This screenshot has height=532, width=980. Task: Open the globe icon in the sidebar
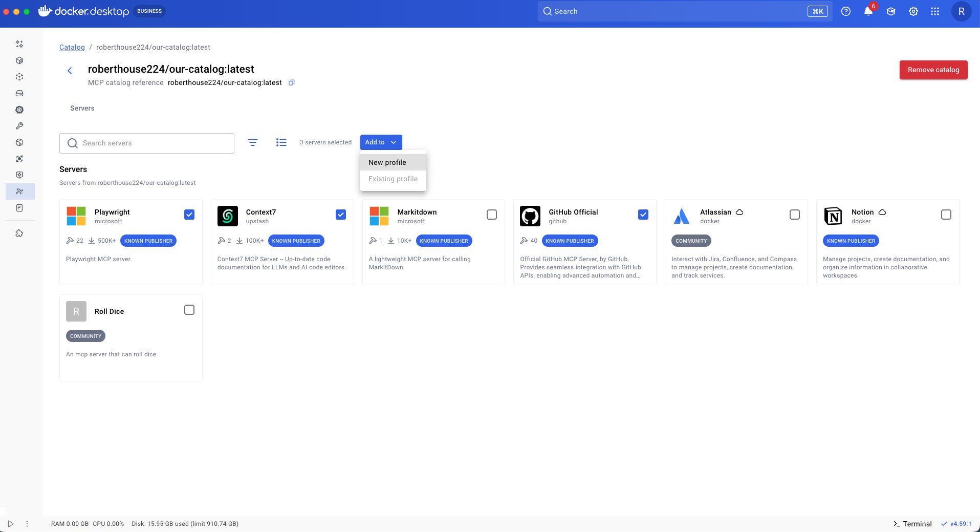(19, 142)
